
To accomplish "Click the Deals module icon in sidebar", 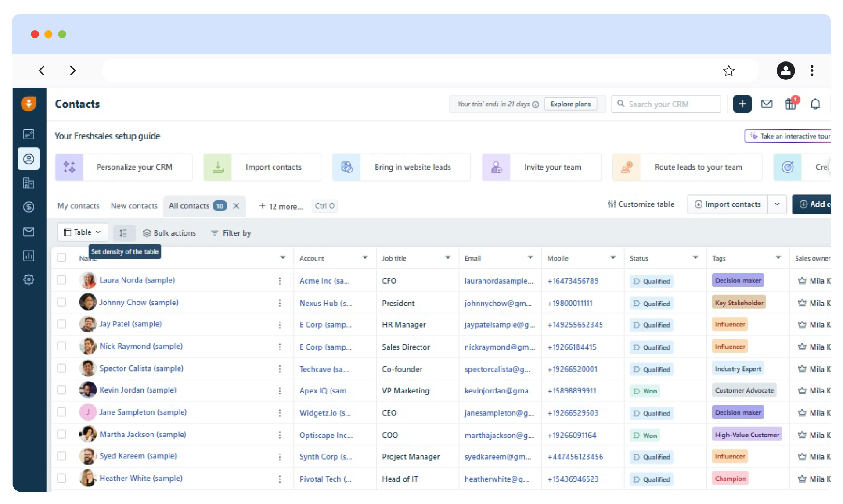I will click(x=29, y=207).
